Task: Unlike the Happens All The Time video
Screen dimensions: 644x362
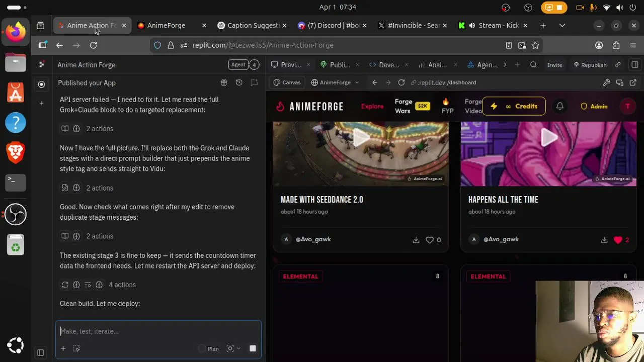Action: (618, 240)
